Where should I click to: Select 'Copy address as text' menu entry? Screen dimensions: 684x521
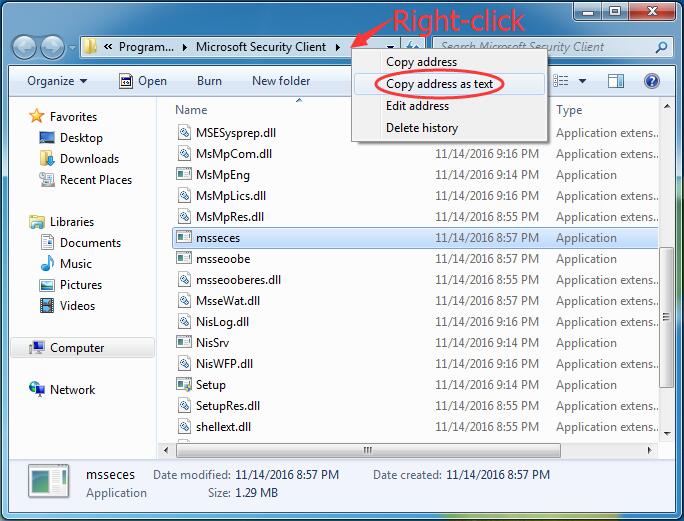449,84
